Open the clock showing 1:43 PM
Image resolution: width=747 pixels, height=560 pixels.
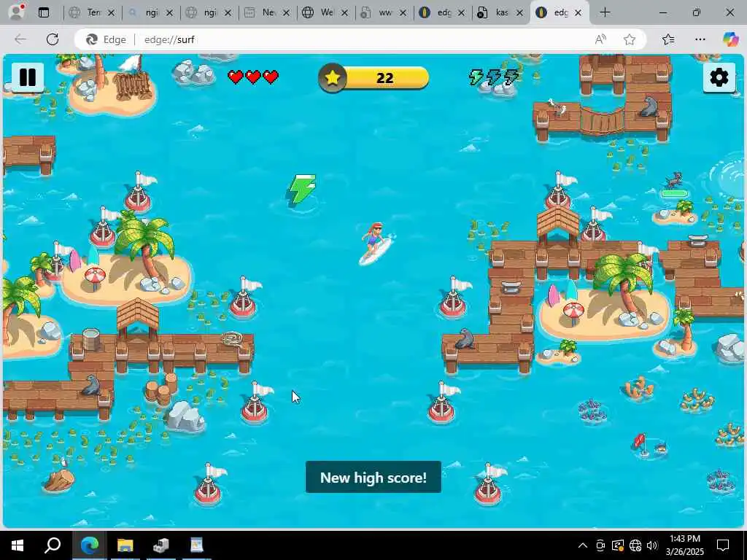[684, 545]
